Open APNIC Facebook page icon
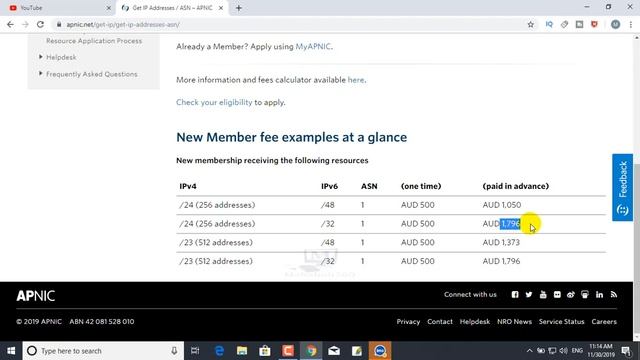The height and width of the screenshot is (360, 640). click(515, 295)
